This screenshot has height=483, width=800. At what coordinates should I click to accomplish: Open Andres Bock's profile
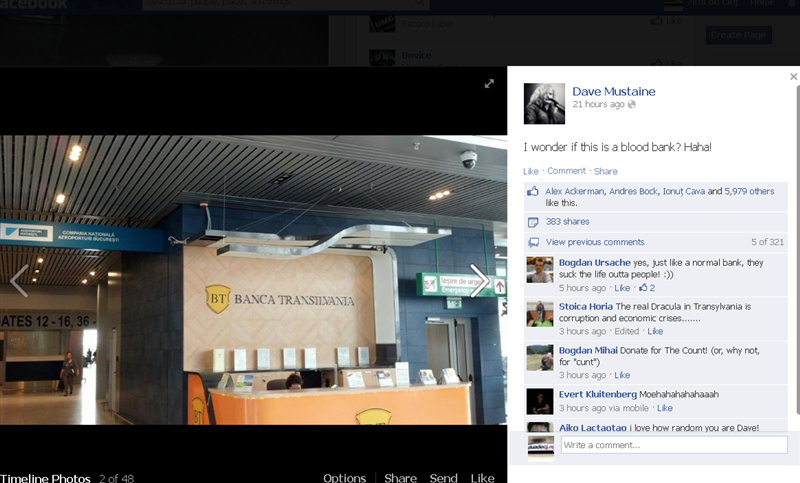634,191
